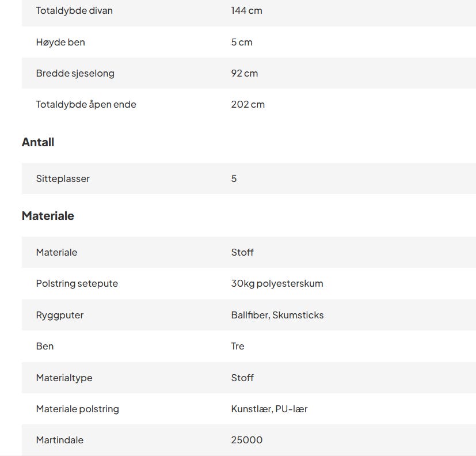This screenshot has width=476, height=456.
Task: Select the "Kunstlær, PU-lær" value
Action: tap(269, 409)
